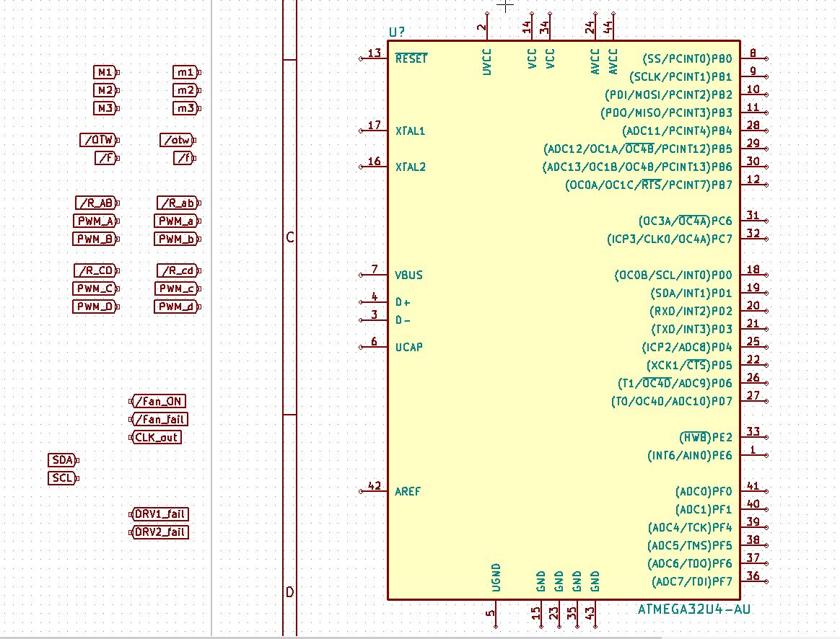This screenshot has height=639, width=840.
Task: Select the /Fan_fail label
Action: coord(159,420)
